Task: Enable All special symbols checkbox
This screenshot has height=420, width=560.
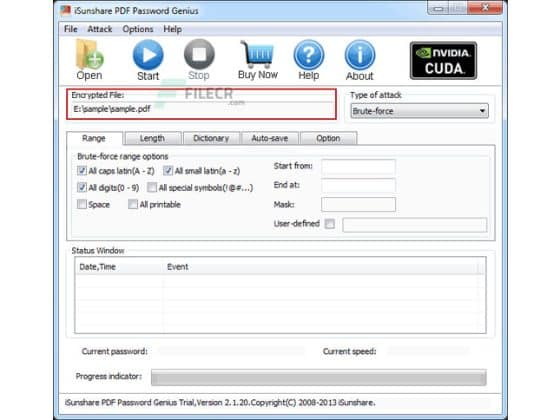Action: (152, 187)
